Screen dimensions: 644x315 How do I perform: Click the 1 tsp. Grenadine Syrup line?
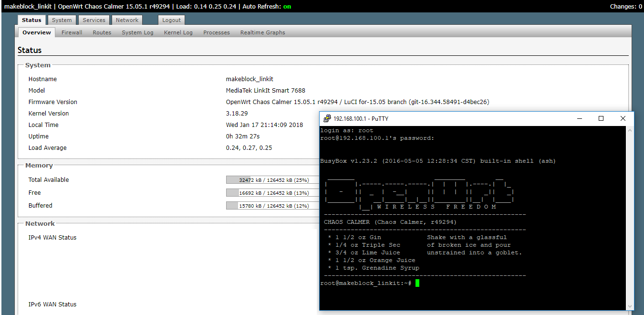pyautogui.click(x=374, y=268)
